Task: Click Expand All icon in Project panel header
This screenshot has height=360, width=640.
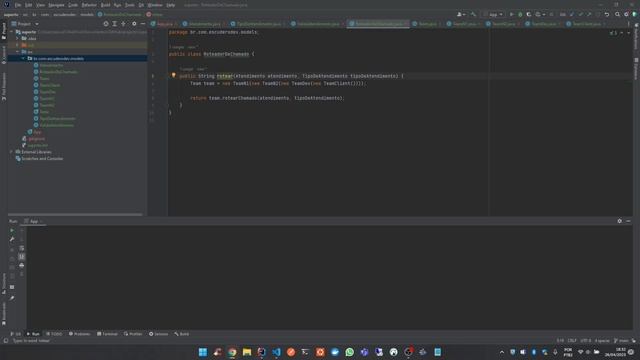Action: [114, 24]
